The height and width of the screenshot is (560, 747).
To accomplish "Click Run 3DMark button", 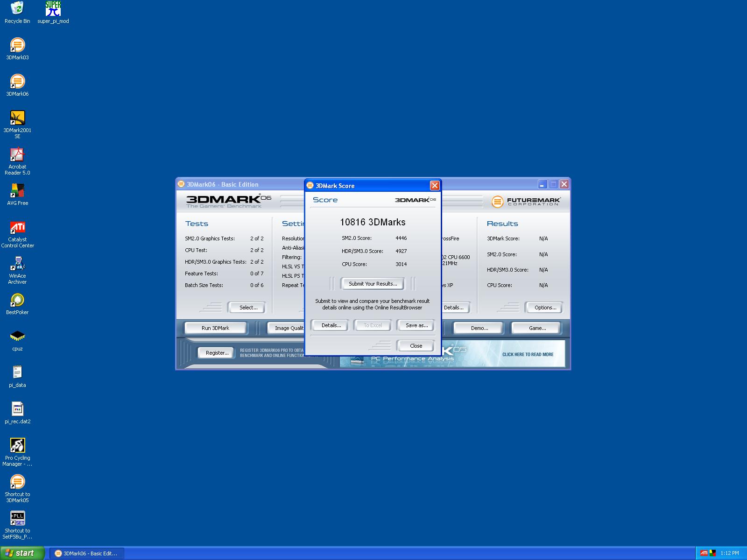I will click(215, 328).
